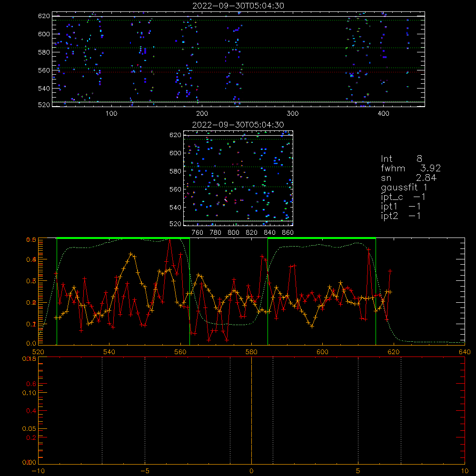Select the 'ipt_c -1' readout line
476x476 pixels.
pyautogui.click(x=403, y=198)
